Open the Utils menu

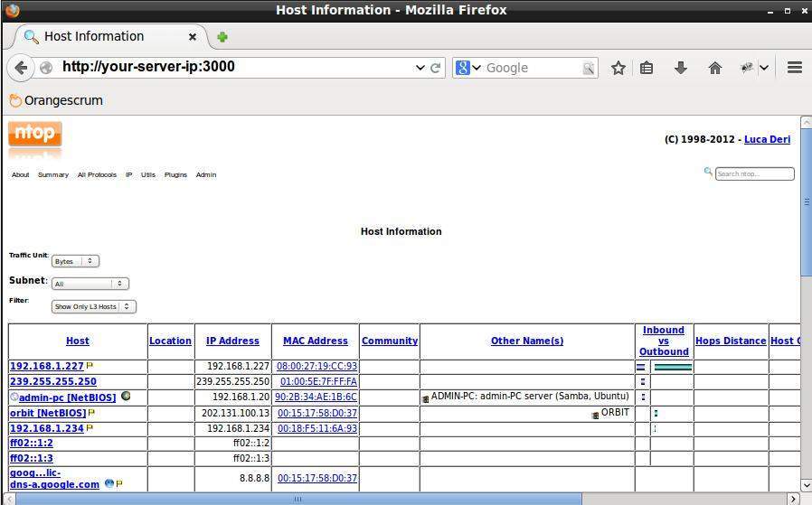[x=148, y=175]
